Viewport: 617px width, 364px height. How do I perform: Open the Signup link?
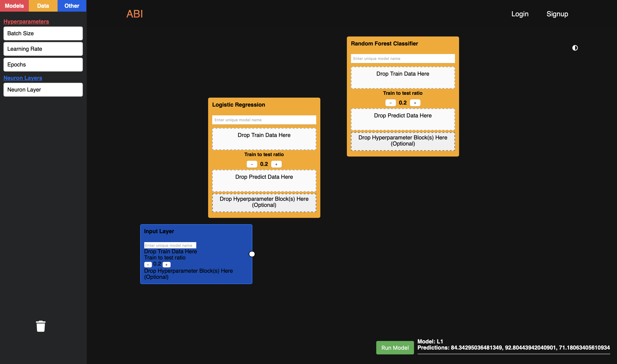[x=557, y=14]
